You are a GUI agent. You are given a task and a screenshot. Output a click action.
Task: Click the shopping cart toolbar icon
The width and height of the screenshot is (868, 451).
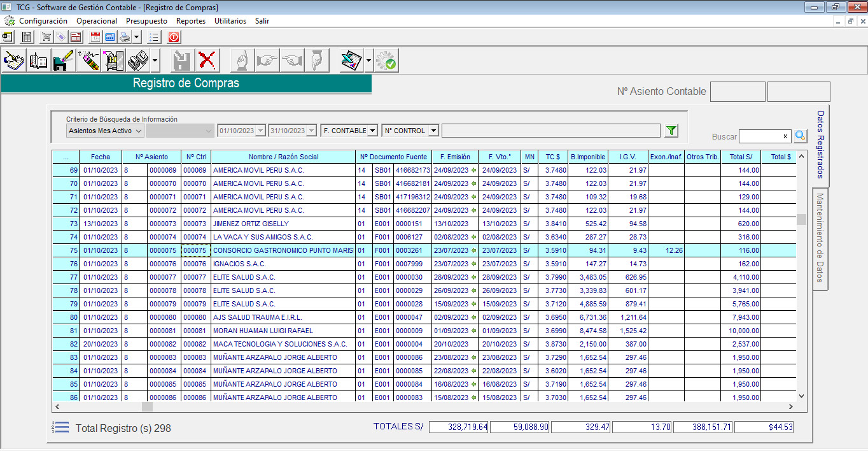click(x=46, y=37)
